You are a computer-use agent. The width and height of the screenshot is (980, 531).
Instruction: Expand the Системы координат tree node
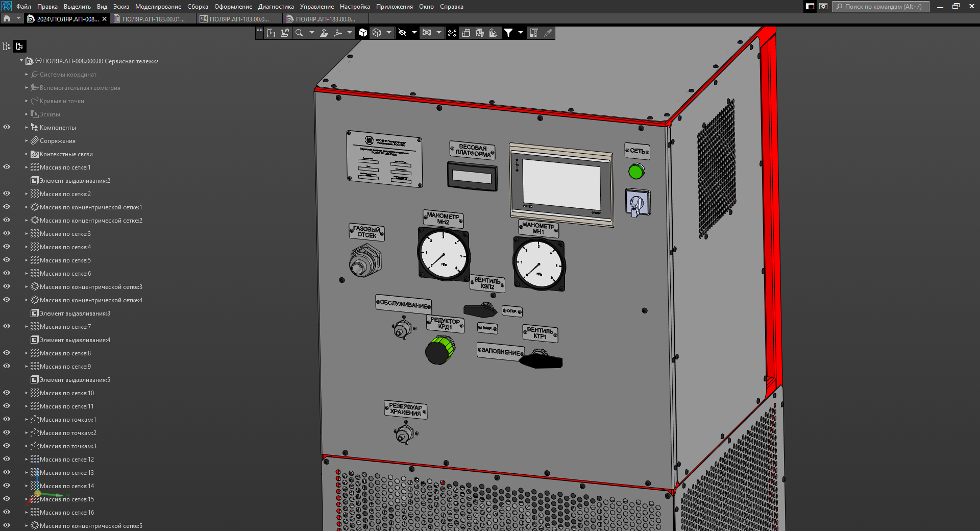pyautogui.click(x=27, y=75)
